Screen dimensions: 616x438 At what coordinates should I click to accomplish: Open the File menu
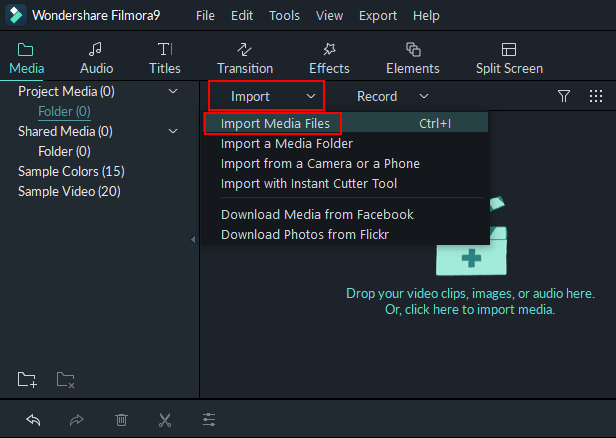pyautogui.click(x=205, y=16)
